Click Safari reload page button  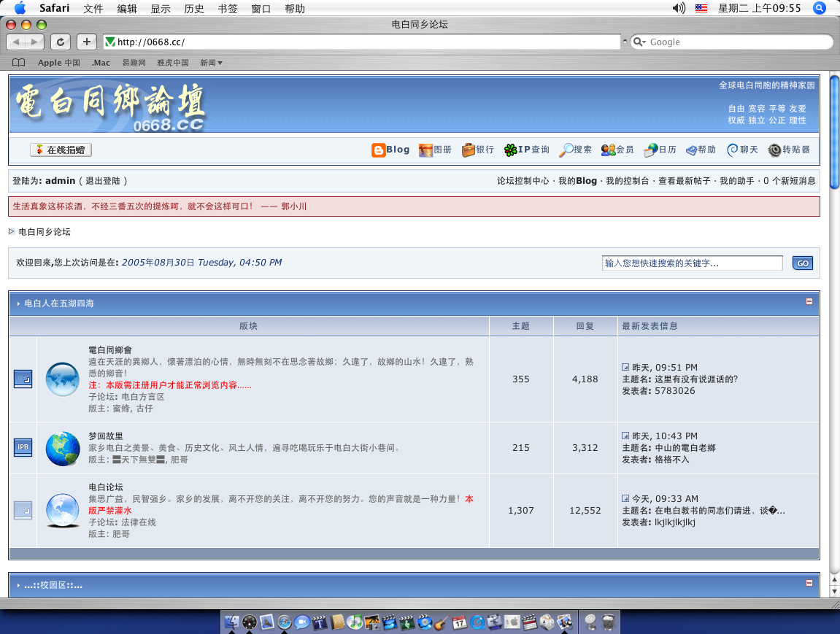click(61, 42)
